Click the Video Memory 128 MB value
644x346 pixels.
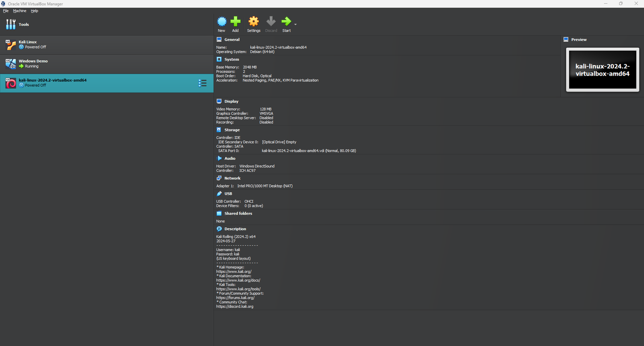coord(266,109)
